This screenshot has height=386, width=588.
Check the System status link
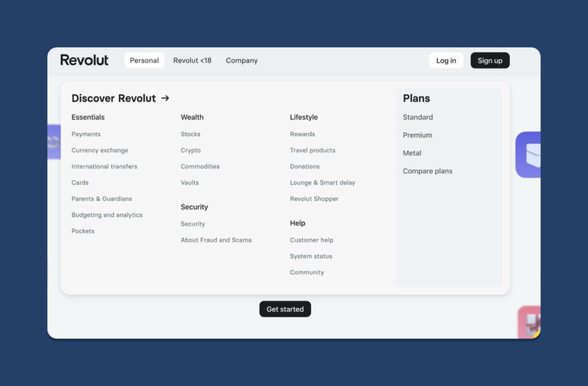311,256
